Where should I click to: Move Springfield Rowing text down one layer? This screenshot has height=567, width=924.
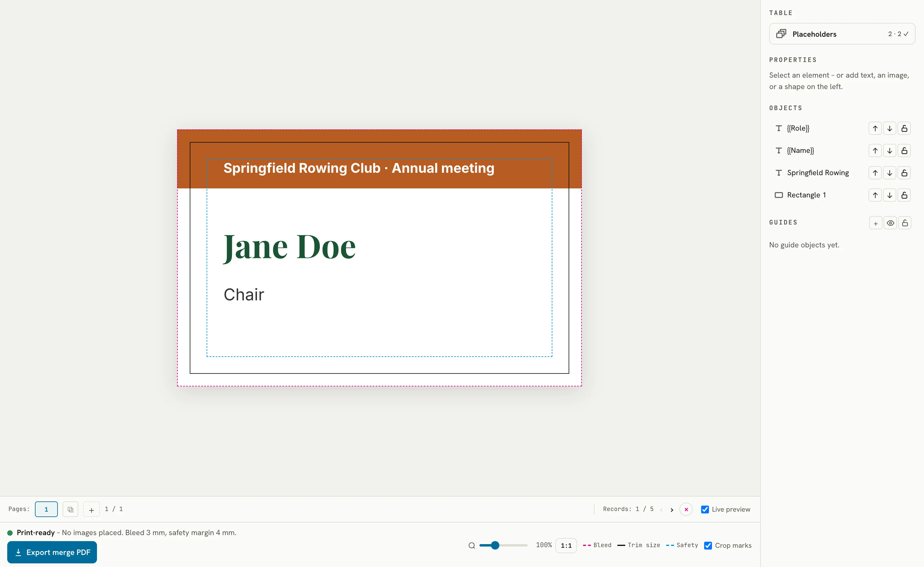tap(889, 173)
